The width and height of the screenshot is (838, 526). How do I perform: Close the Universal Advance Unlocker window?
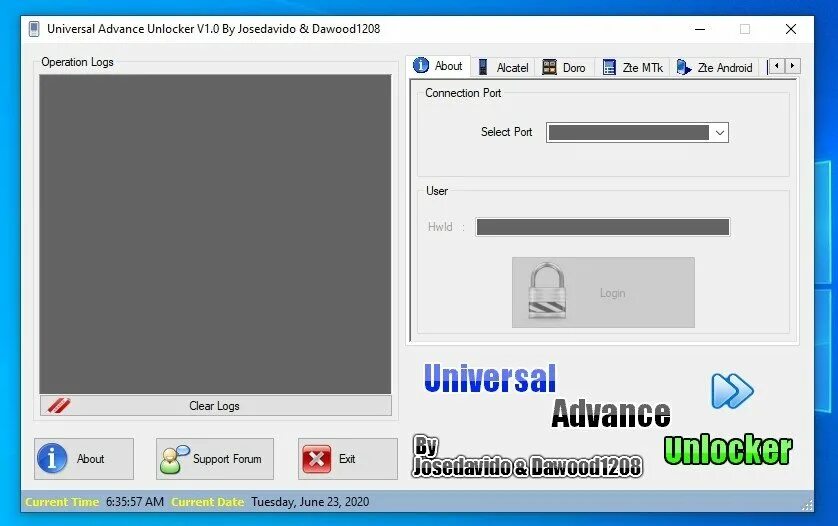point(791,29)
